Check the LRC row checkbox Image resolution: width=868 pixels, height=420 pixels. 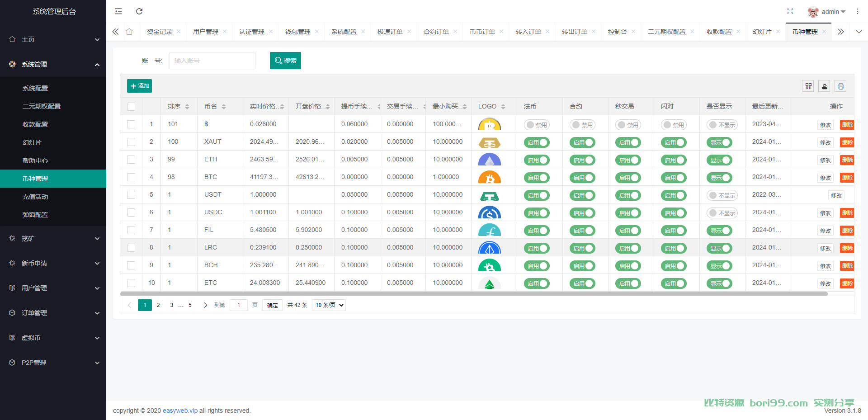[131, 248]
